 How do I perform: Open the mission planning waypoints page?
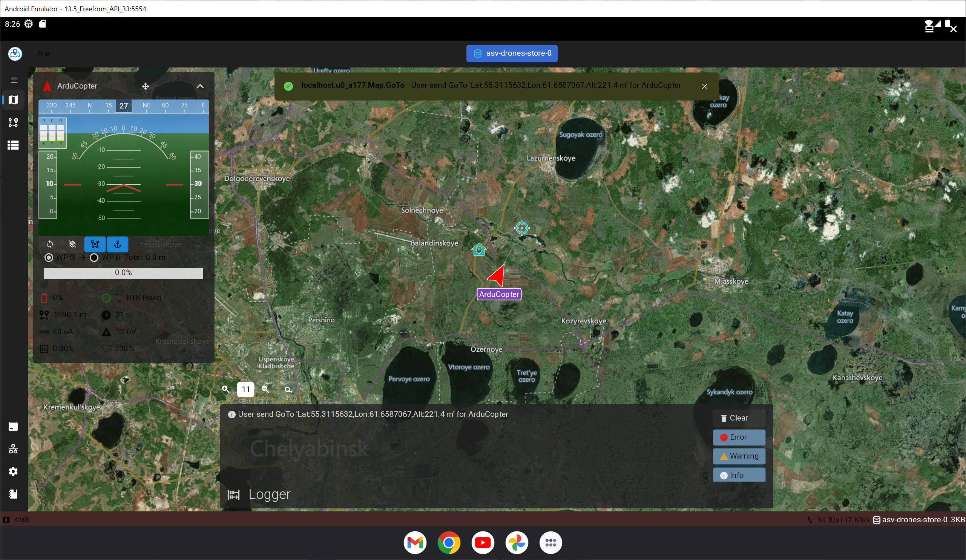click(14, 122)
